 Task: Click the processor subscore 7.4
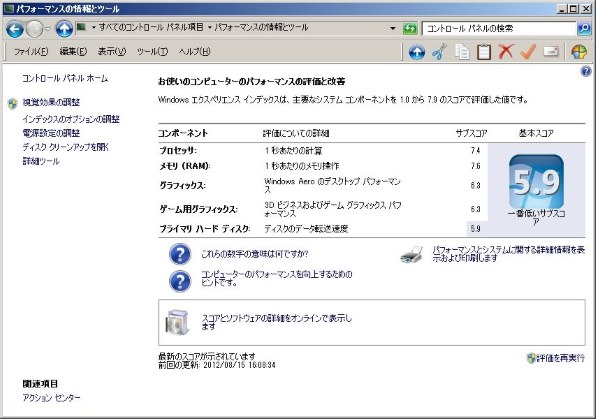[475, 151]
